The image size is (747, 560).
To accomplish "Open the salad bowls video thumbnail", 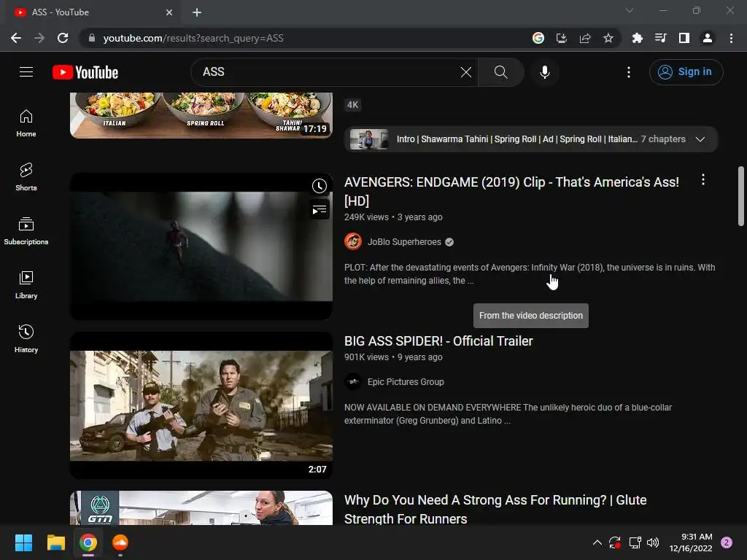I will (201, 116).
